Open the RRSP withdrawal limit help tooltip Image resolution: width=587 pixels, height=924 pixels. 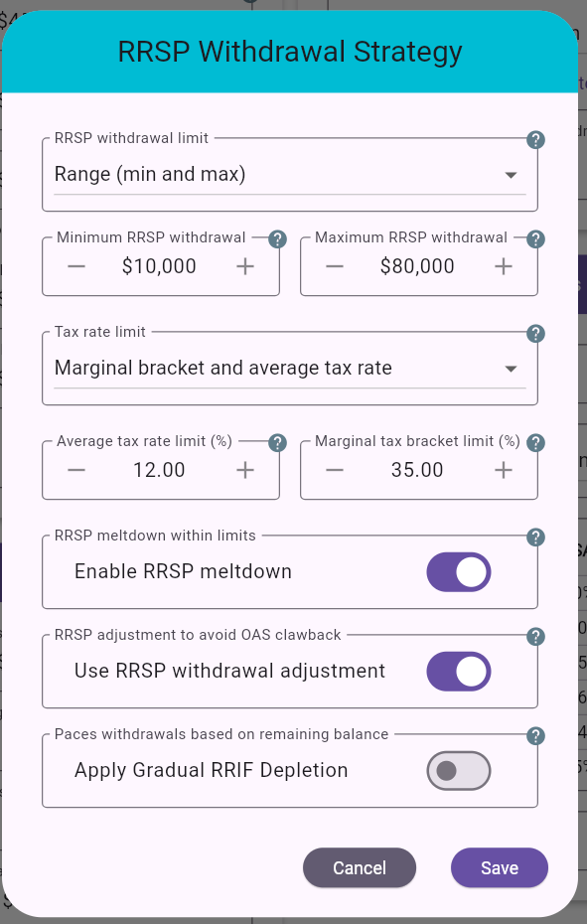point(535,140)
